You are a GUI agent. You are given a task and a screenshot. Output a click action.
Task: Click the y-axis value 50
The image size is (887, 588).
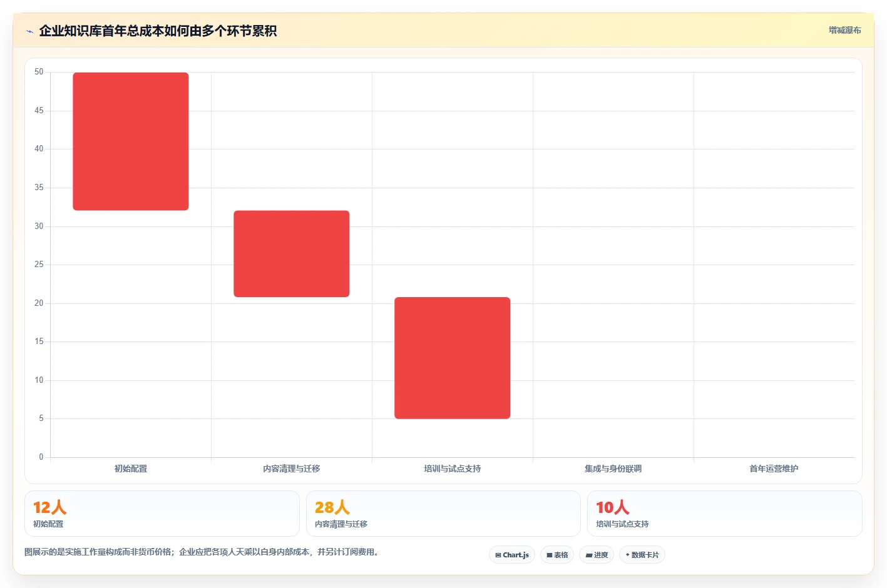point(39,72)
